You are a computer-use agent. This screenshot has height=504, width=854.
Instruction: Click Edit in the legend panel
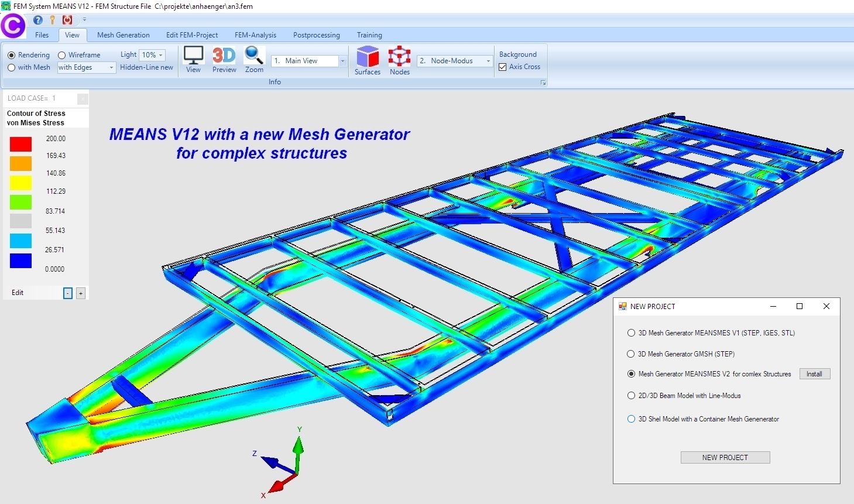pyautogui.click(x=18, y=293)
